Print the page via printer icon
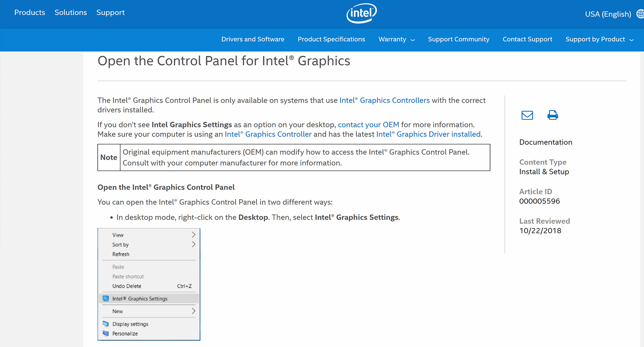Image resolution: width=644 pixels, height=347 pixels. pyautogui.click(x=553, y=115)
